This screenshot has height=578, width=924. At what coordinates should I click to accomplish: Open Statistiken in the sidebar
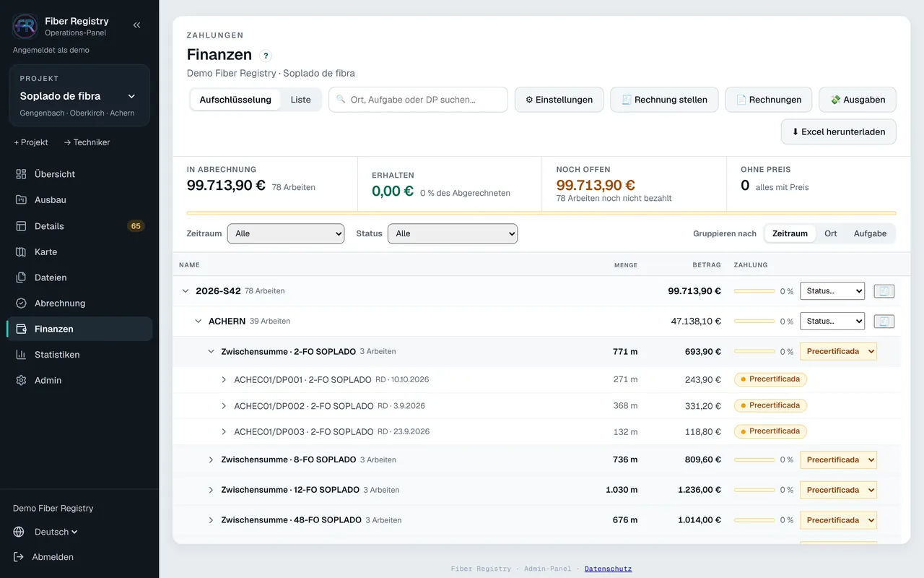point(79,355)
